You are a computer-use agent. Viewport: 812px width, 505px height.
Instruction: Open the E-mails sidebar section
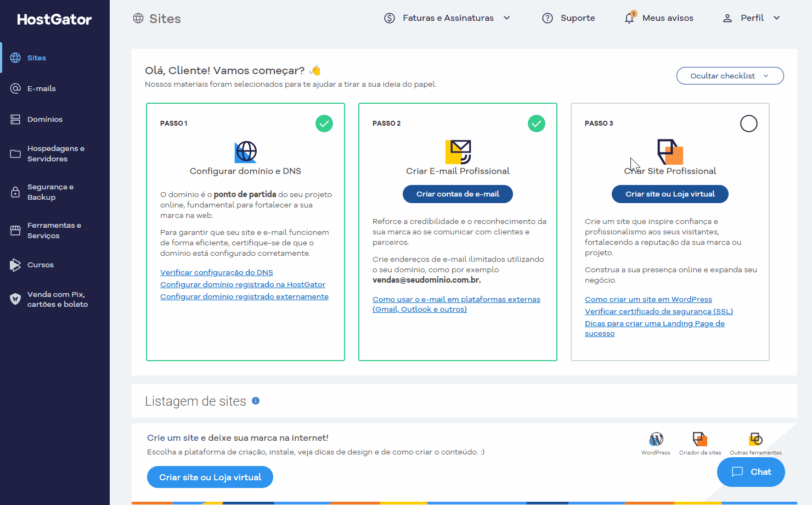(55, 88)
